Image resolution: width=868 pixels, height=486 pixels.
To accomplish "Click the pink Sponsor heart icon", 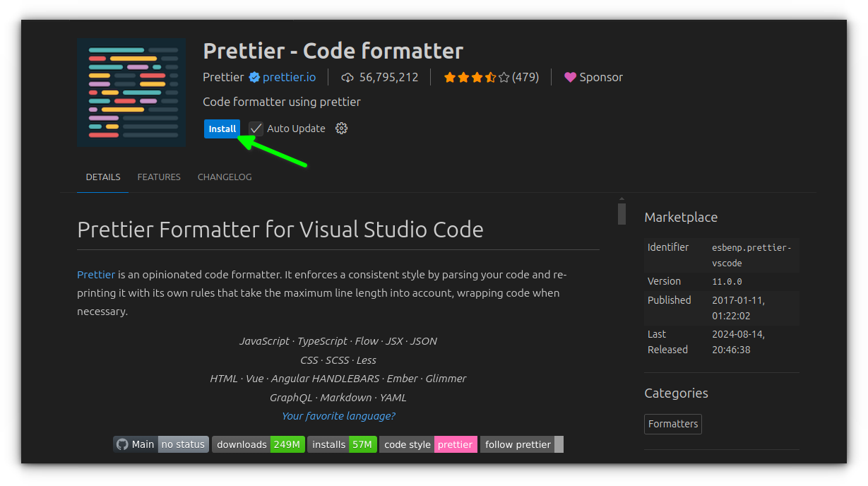I will [570, 78].
